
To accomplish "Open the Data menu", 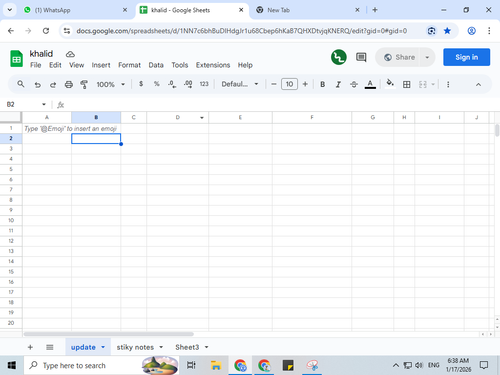I will click(156, 65).
